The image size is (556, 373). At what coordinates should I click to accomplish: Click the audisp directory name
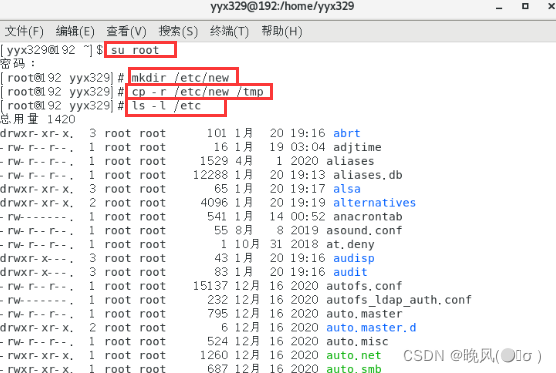354,258
